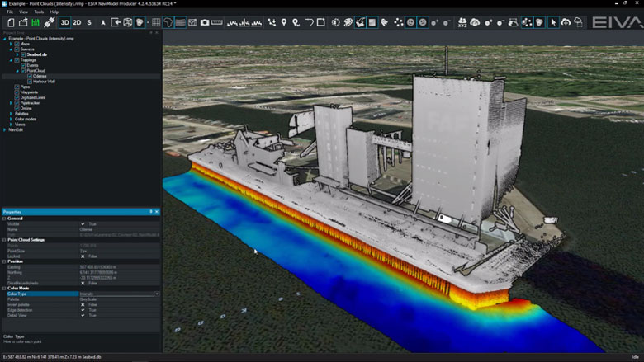Viewport: 644px width, 362px height.
Task: Uncheck the Harbour Wall checkbox
Action: tap(30, 82)
